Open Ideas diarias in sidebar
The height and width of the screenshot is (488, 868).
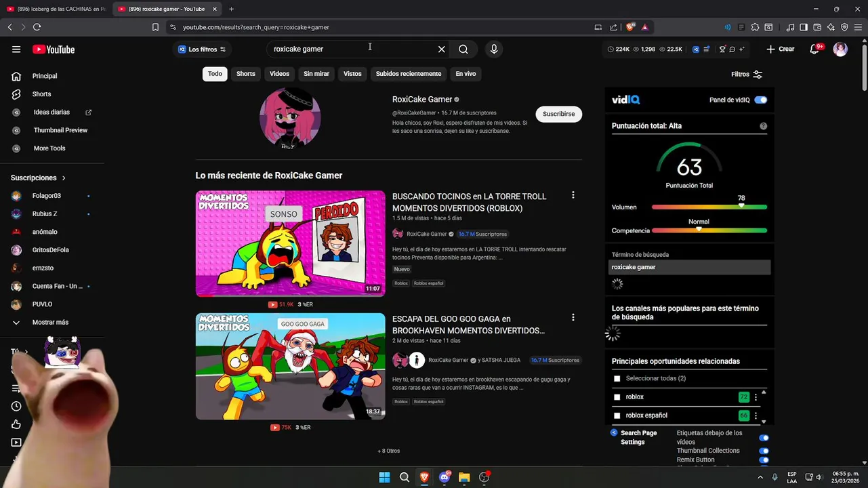[x=52, y=112]
